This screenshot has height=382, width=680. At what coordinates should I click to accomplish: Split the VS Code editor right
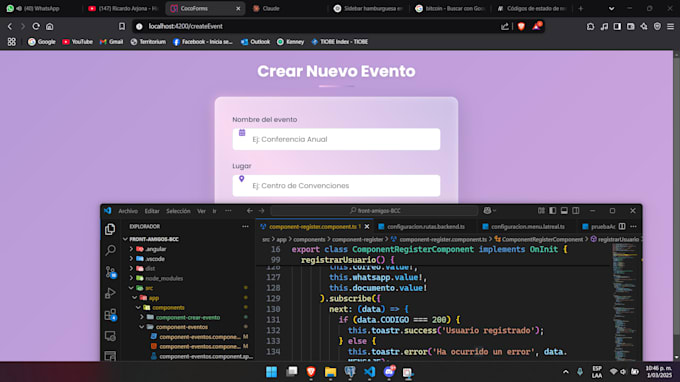pos(622,226)
